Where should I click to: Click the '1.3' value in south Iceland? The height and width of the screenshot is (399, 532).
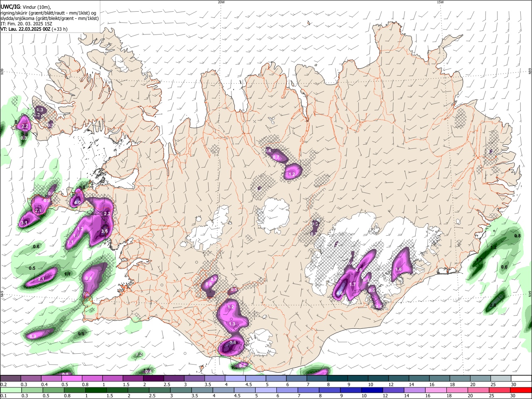232,324
